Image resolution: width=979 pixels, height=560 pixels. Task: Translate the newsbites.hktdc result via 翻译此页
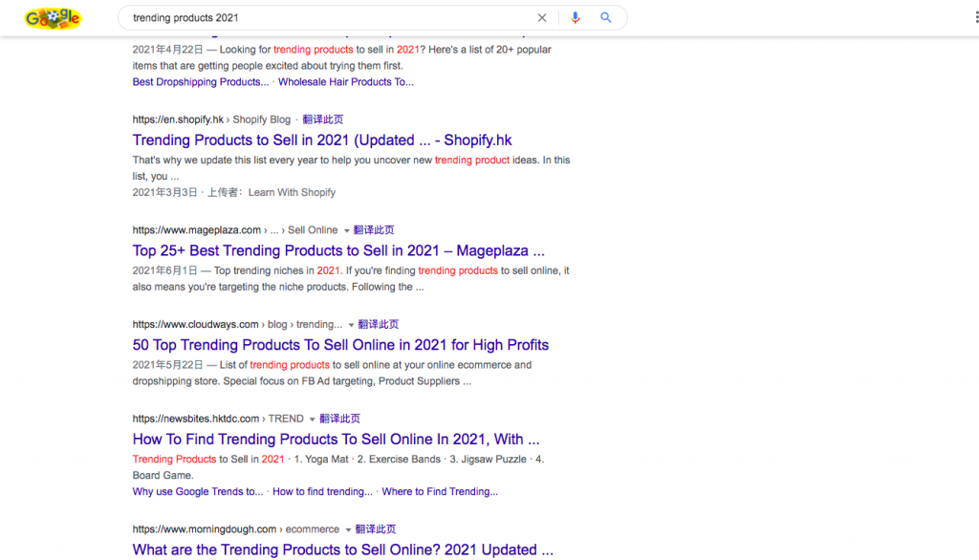pyautogui.click(x=339, y=419)
